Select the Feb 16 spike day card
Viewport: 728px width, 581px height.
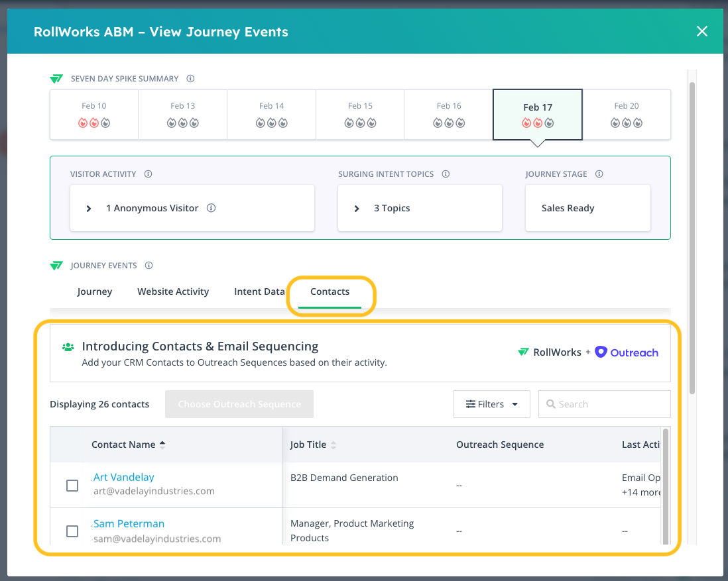tap(448, 115)
